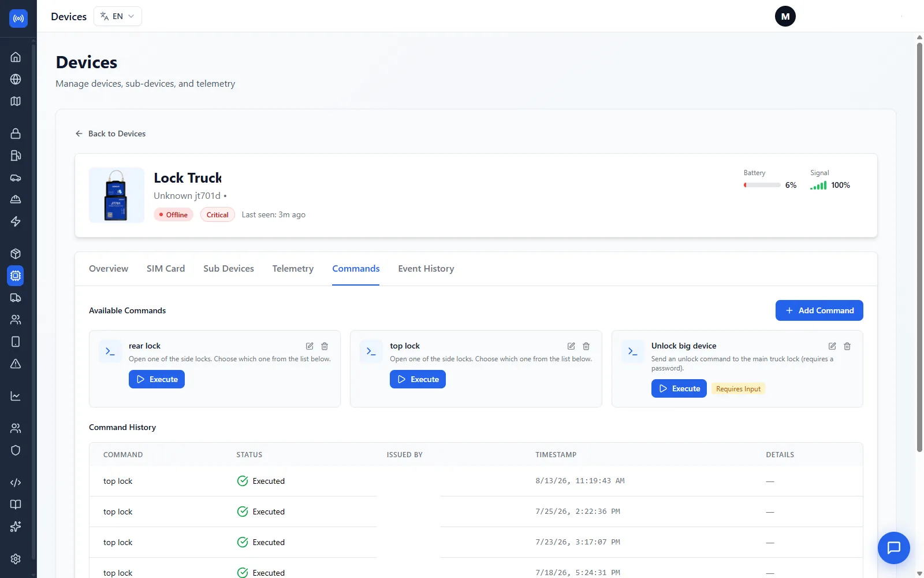
Task: Execute the top lock command
Action: click(x=418, y=379)
